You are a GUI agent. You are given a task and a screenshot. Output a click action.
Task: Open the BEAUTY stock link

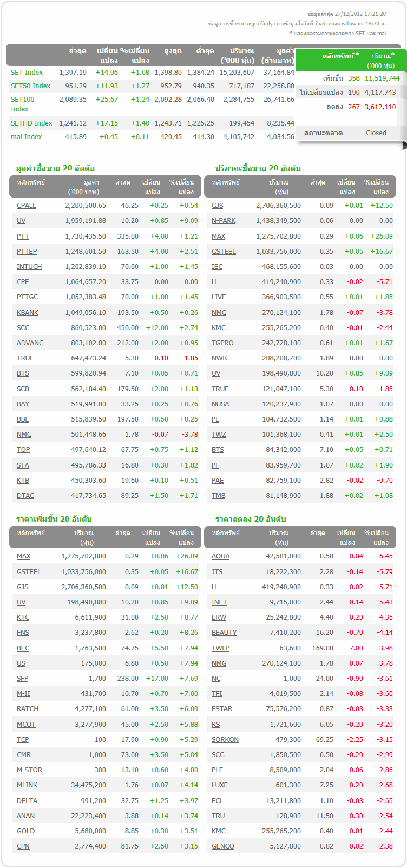click(224, 633)
